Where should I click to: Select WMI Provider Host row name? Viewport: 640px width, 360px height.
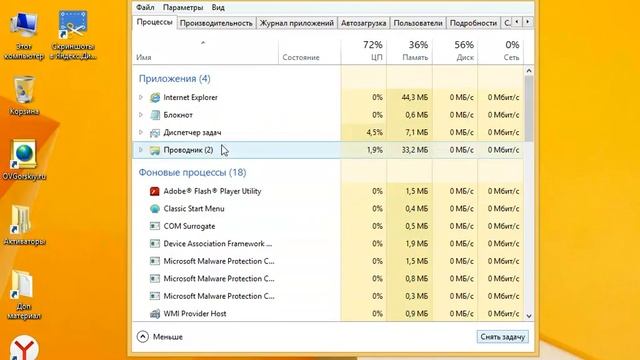tap(195, 314)
